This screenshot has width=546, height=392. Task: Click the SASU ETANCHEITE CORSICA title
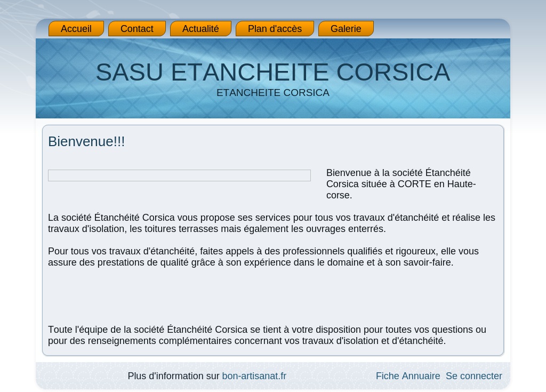[x=273, y=72]
